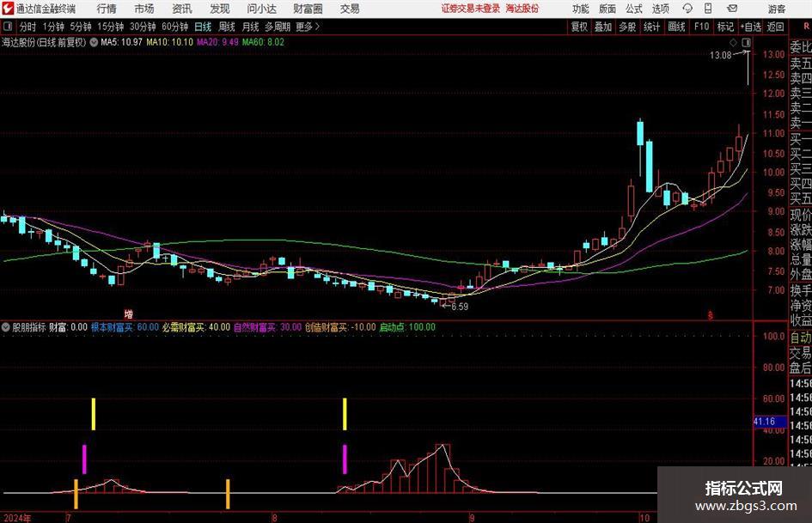Open the 功能 menu
This screenshot has width=812, height=523.
581,9
